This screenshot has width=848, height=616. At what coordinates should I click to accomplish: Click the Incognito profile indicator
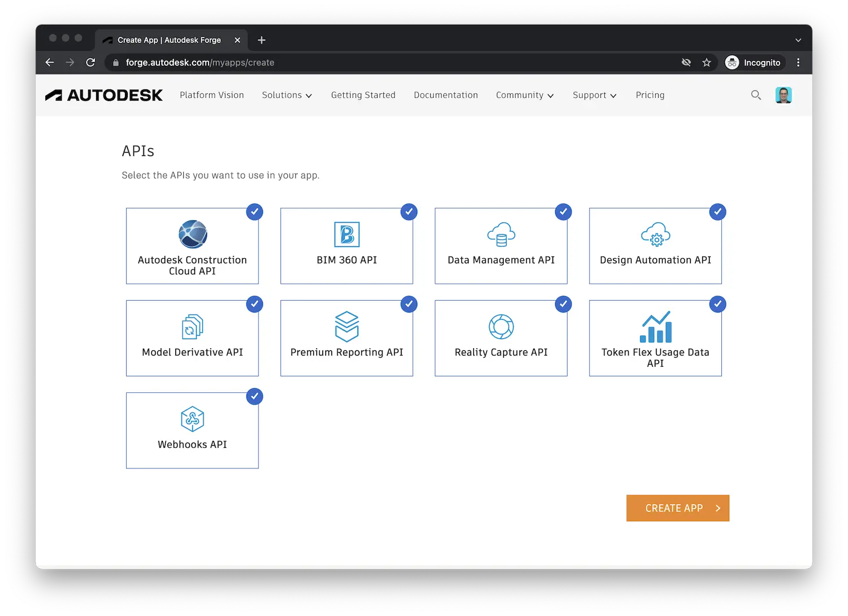pos(755,63)
